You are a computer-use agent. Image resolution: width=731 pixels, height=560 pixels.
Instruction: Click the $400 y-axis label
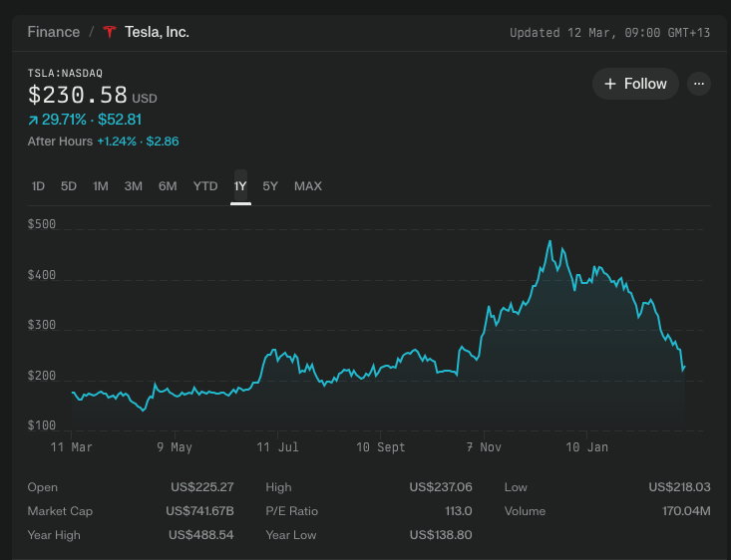click(42, 275)
